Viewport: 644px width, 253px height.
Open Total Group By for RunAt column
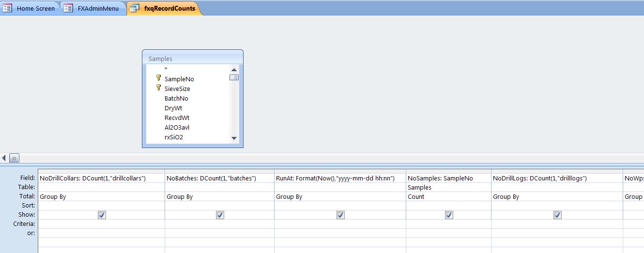pyautogui.click(x=340, y=196)
